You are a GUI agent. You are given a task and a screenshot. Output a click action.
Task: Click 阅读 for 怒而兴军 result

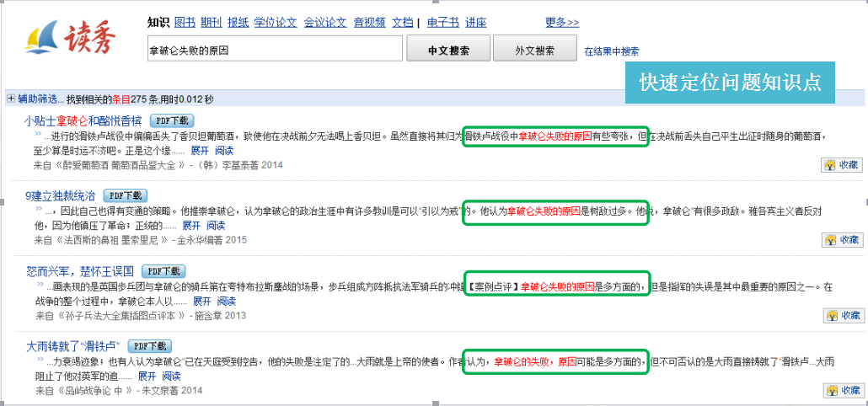pyautogui.click(x=227, y=302)
